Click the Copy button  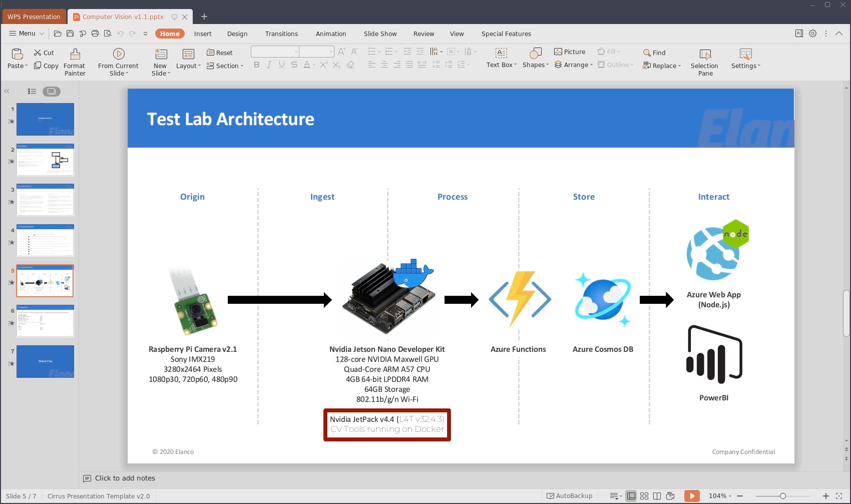[x=46, y=66]
